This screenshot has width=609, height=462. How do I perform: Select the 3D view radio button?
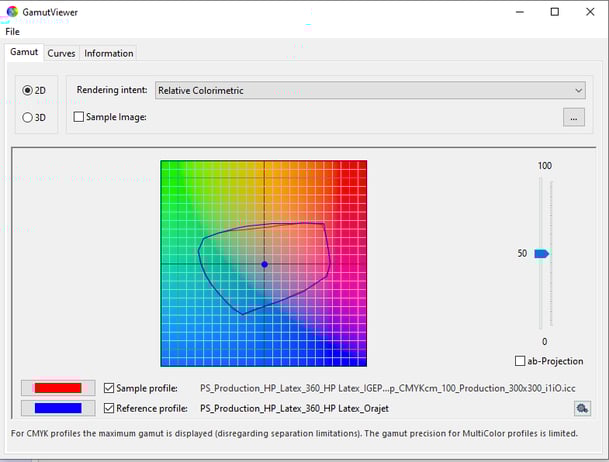point(29,116)
